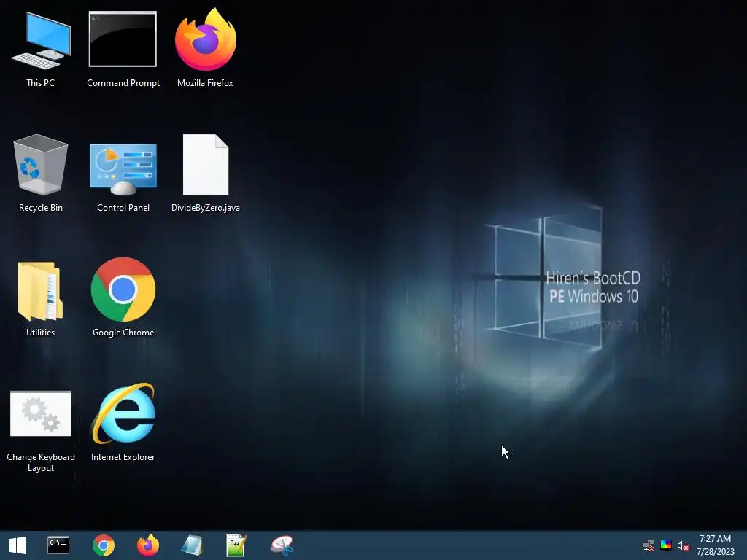
Task: Launch Command Prompt from the taskbar
Action: pos(58,545)
